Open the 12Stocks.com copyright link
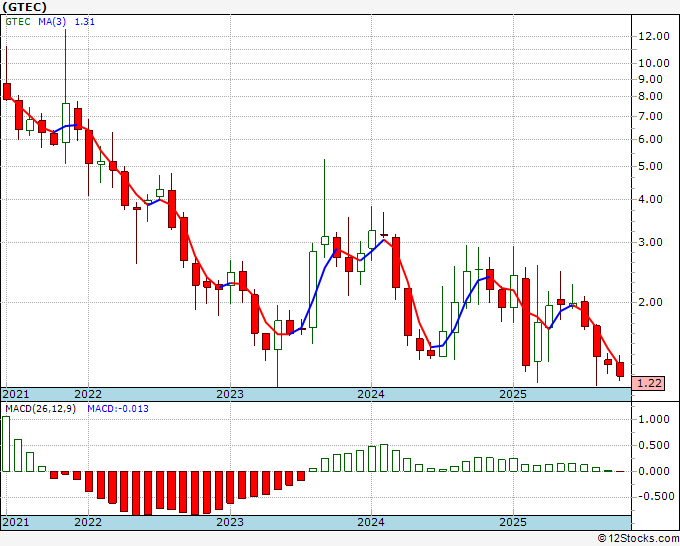The image size is (680, 546). click(x=638, y=539)
